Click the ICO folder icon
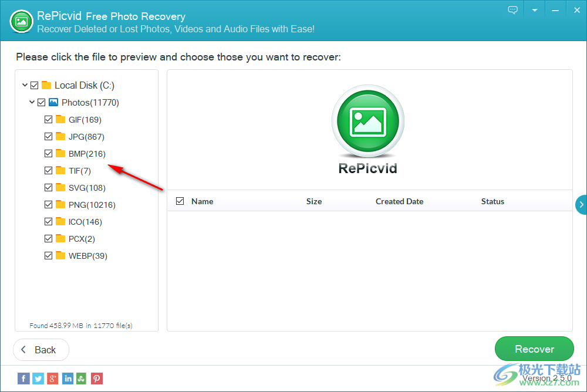Screen dimensions: 587x392 (60, 221)
